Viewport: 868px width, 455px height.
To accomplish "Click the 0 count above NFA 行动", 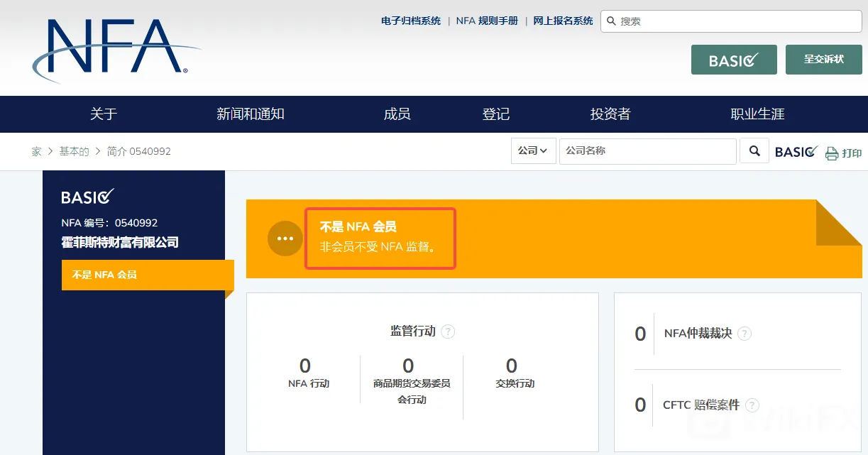I will point(305,366).
